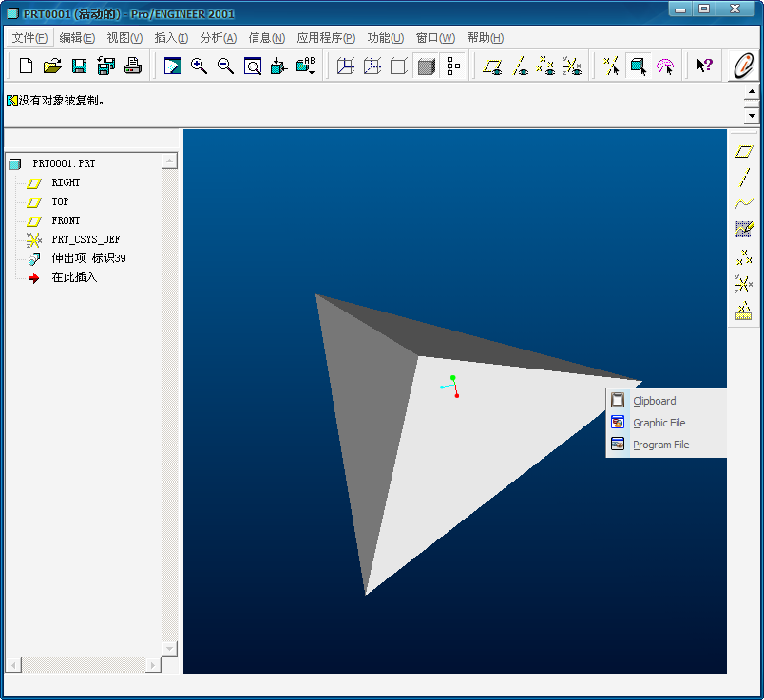The image size is (764, 700).
Task: Save the model using the floppy disk icon
Action: (80, 66)
